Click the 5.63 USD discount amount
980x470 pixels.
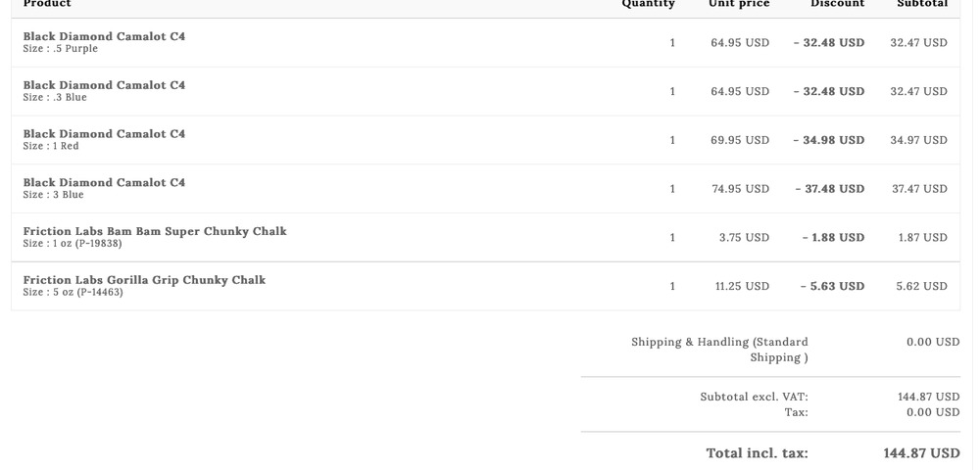click(x=832, y=287)
